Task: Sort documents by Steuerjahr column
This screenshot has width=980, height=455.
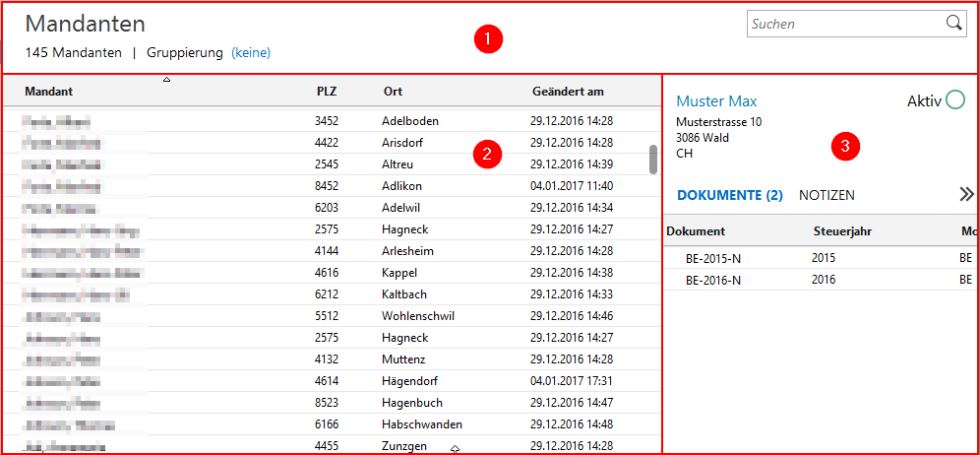Action: tap(843, 231)
